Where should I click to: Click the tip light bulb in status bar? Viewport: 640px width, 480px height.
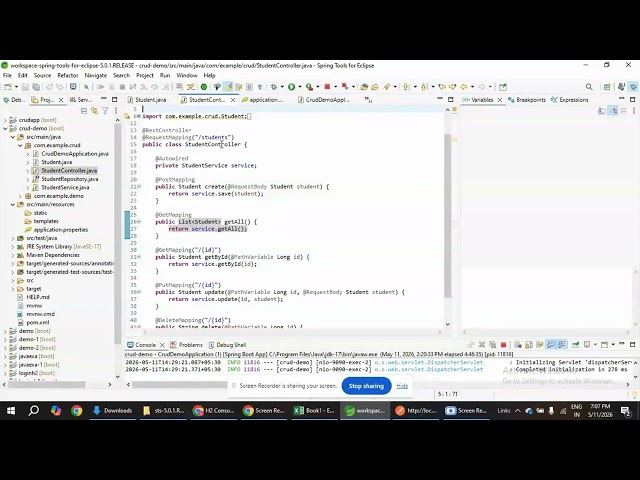(x=635, y=394)
